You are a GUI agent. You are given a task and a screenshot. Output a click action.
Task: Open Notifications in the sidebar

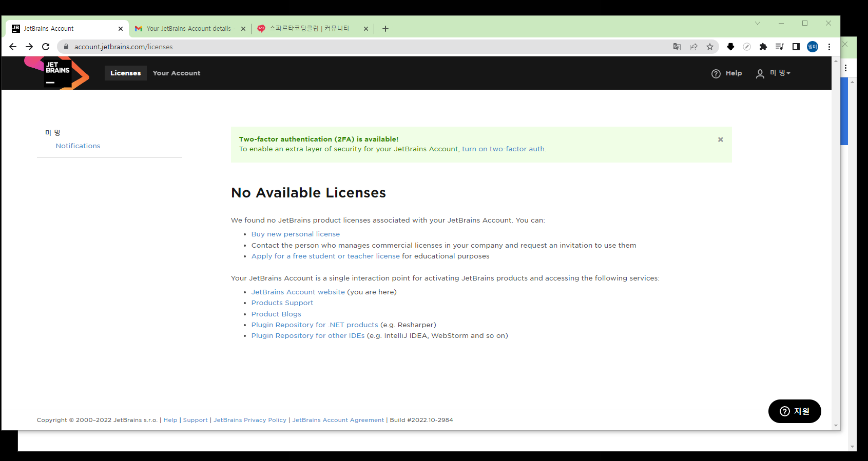tap(78, 146)
